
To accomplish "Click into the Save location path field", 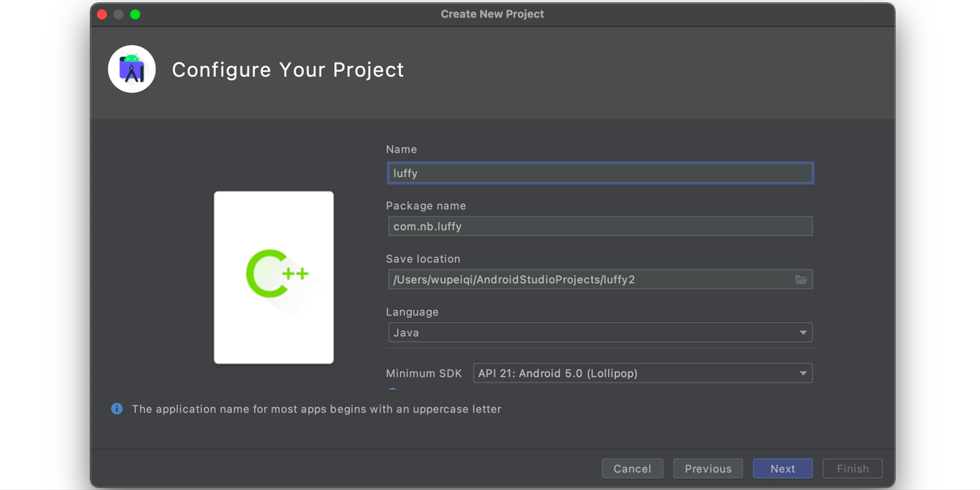I will coord(588,279).
